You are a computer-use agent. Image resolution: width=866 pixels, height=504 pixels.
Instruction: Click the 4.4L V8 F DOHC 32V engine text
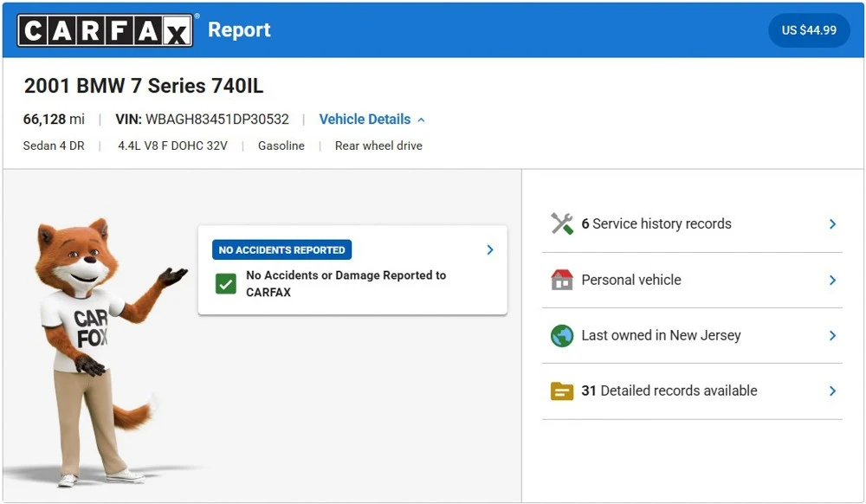[172, 145]
